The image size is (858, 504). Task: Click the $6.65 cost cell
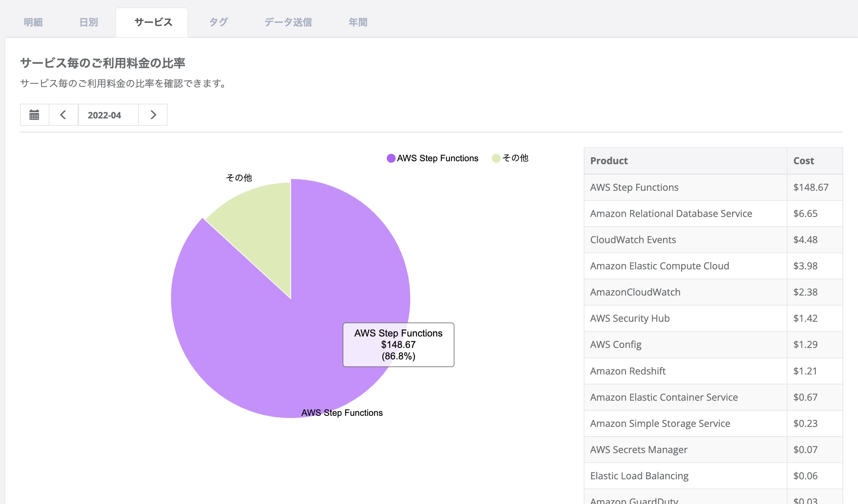pos(815,214)
